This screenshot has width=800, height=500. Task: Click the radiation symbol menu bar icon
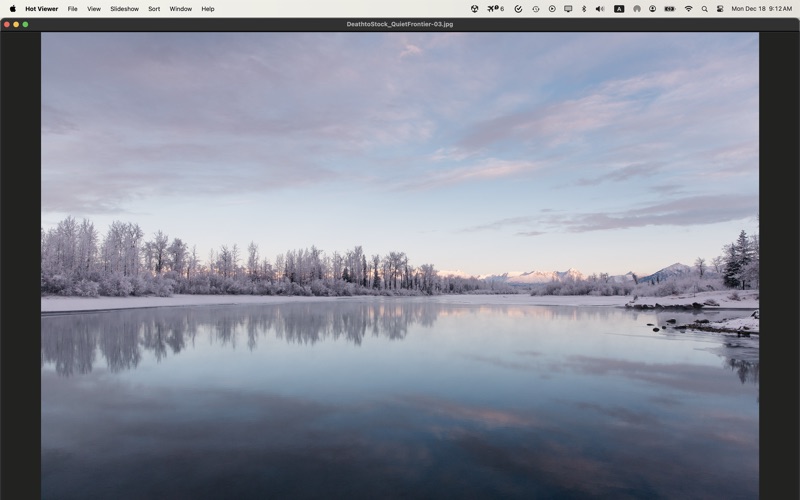coord(474,9)
